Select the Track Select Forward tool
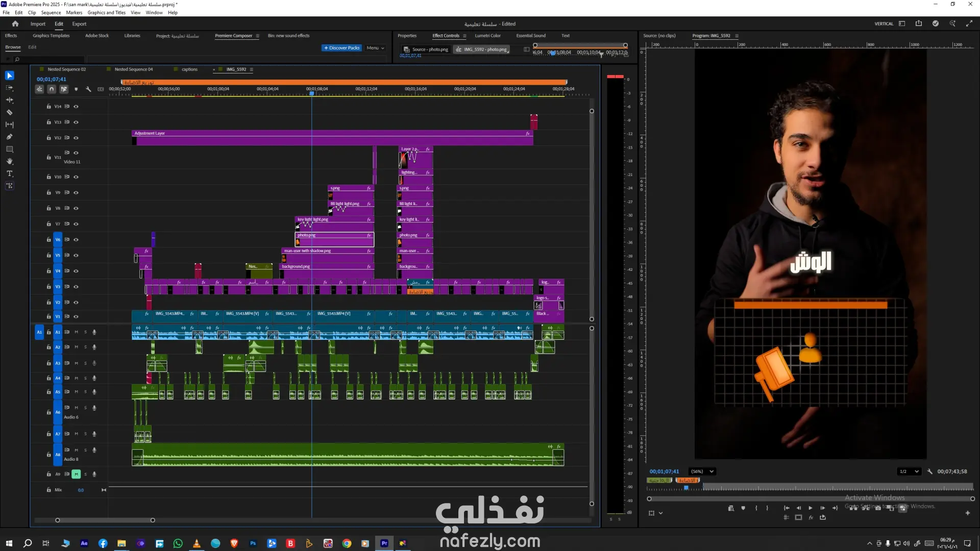980x551 pixels. (x=10, y=88)
